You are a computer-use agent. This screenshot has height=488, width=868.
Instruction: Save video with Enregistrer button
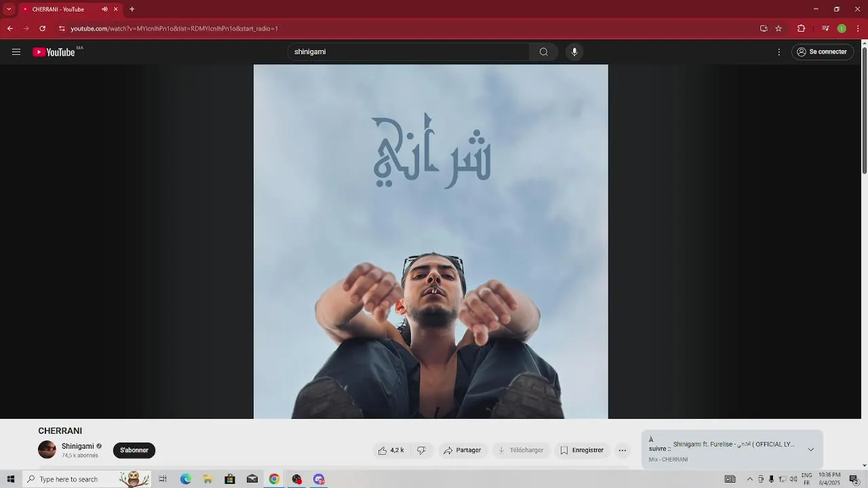[582, 450]
